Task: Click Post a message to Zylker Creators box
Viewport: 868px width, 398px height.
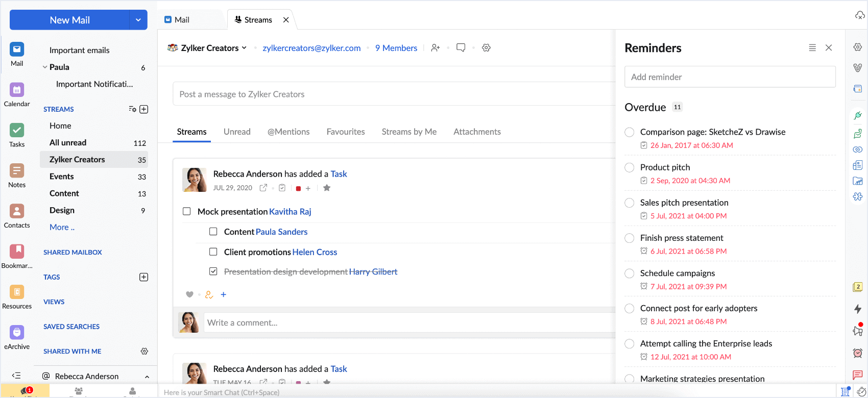Action: pos(394,94)
